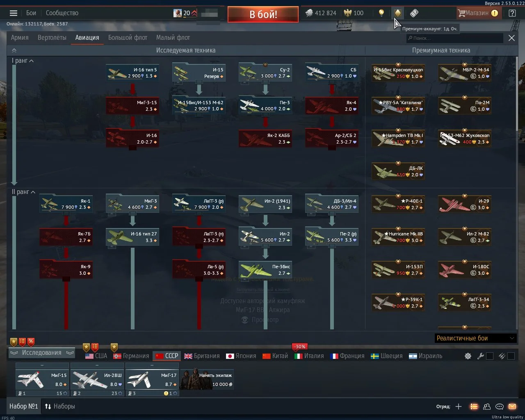The height and width of the screenshot is (420, 525).
Task: Select the Набор №1 preset
Action: click(x=24, y=406)
